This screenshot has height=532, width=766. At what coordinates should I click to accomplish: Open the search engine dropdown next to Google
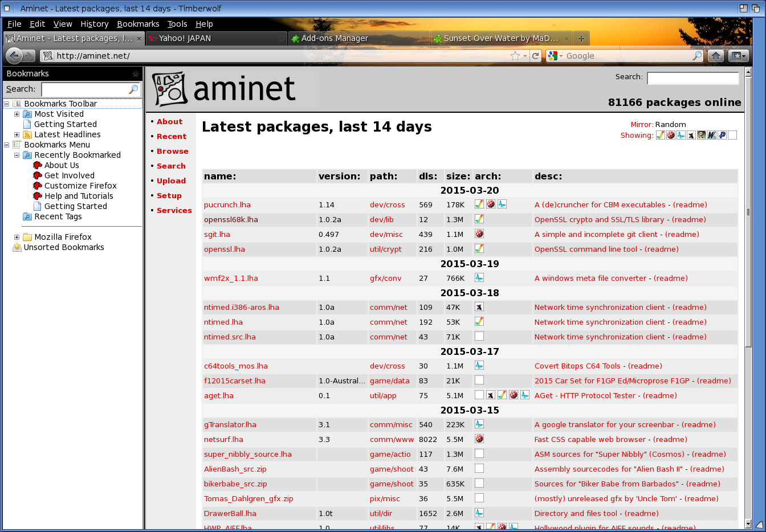(561, 56)
